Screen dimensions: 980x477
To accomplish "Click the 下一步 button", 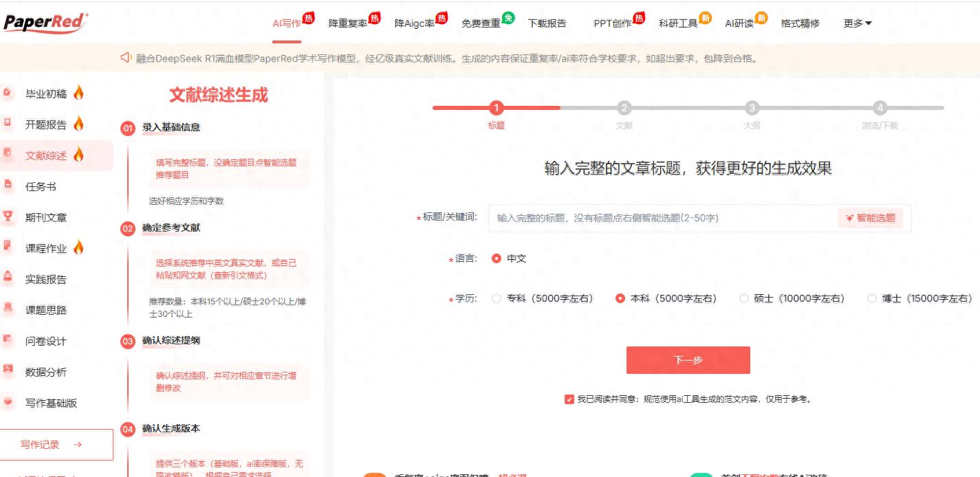I will coord(688,359).
